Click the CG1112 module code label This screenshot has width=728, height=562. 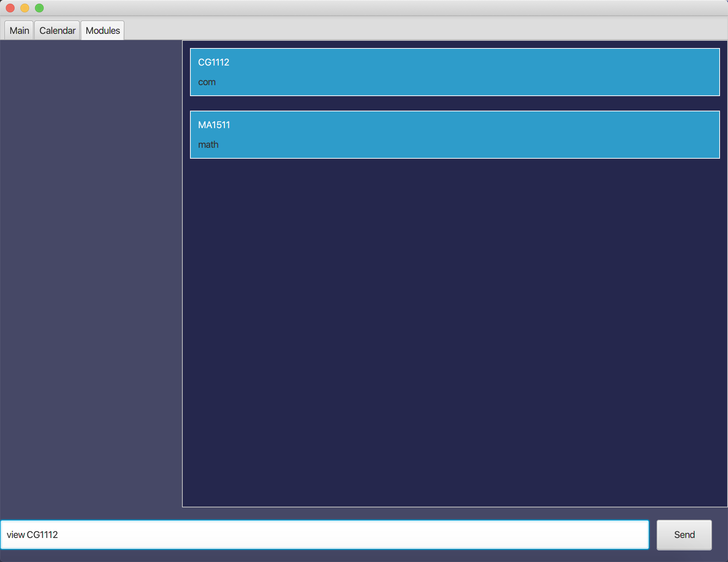(x=214, y=62)
